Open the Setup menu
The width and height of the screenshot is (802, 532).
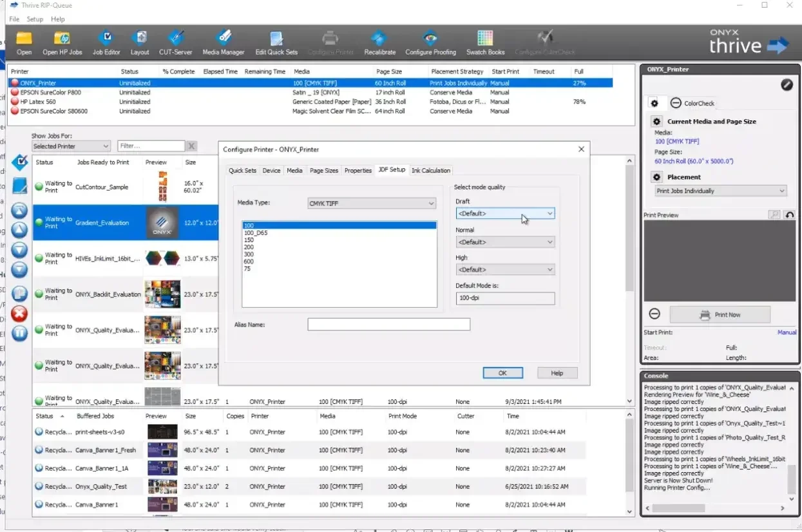pos(35,19)
